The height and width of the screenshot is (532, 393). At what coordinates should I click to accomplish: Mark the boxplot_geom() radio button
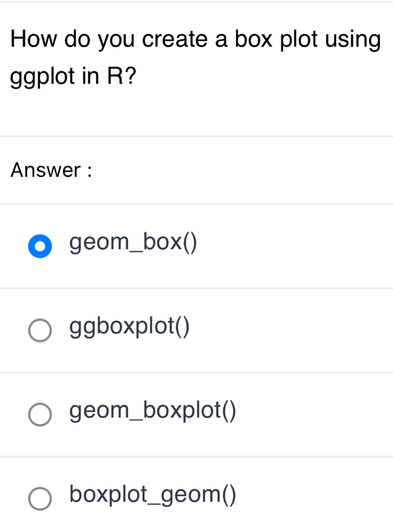click(40, 499)
